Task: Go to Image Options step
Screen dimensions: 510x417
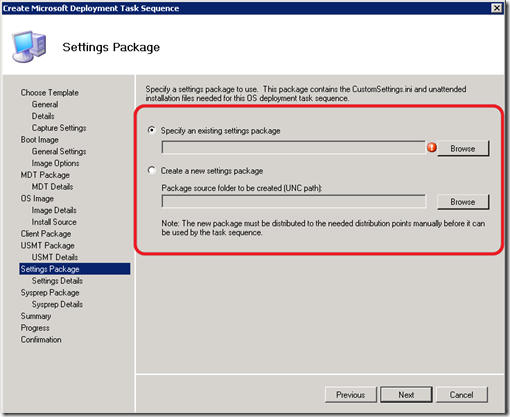Action: [55, 163]
